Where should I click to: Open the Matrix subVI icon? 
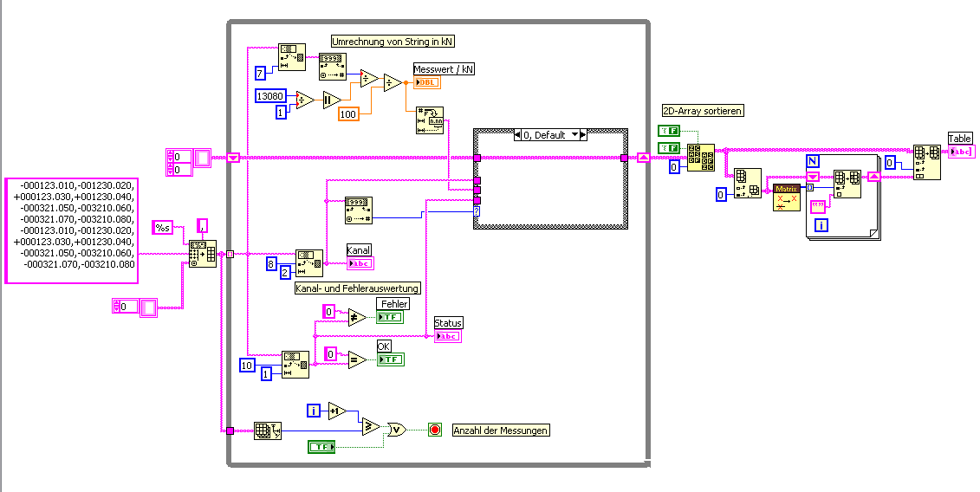click(x=787, y=197)
